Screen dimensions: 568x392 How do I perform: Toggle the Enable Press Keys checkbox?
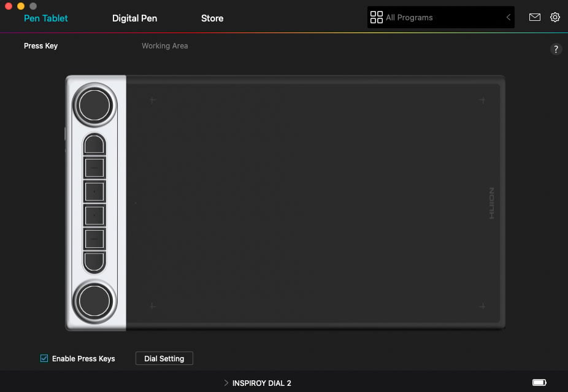pyautogui.click(x=44, y=358)
